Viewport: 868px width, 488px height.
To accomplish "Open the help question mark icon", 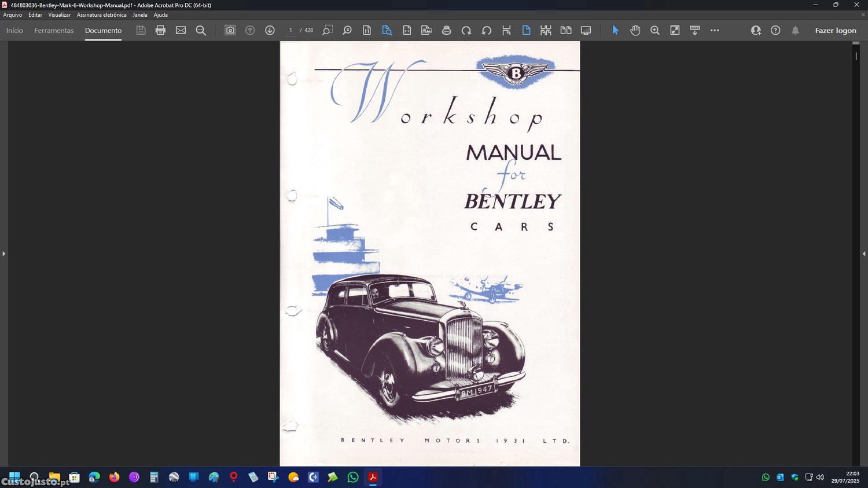I will (775, 30).
